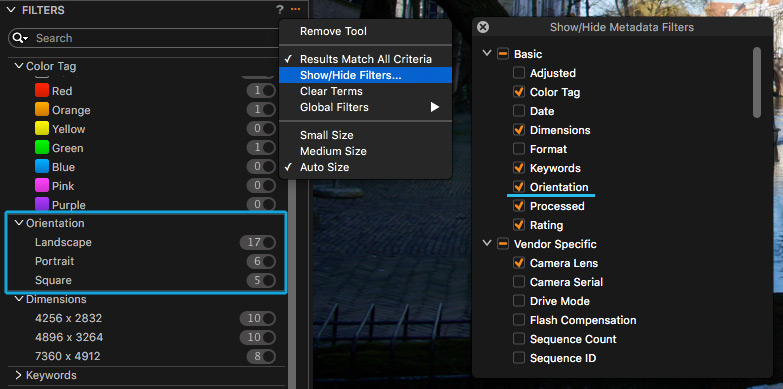783x389 pixels.
Task: Collapse the Orientation filter group
Action: 19,223
